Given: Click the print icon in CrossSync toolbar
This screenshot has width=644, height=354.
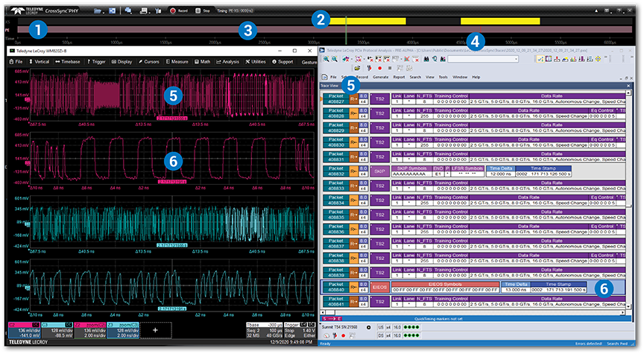Looking at the screenshot, I should point(143,10).
